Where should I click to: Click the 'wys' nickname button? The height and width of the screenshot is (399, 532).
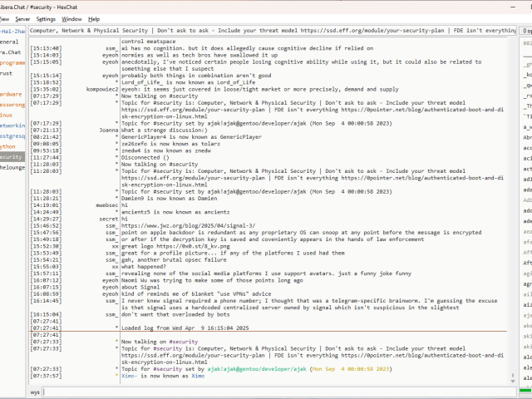35,392
